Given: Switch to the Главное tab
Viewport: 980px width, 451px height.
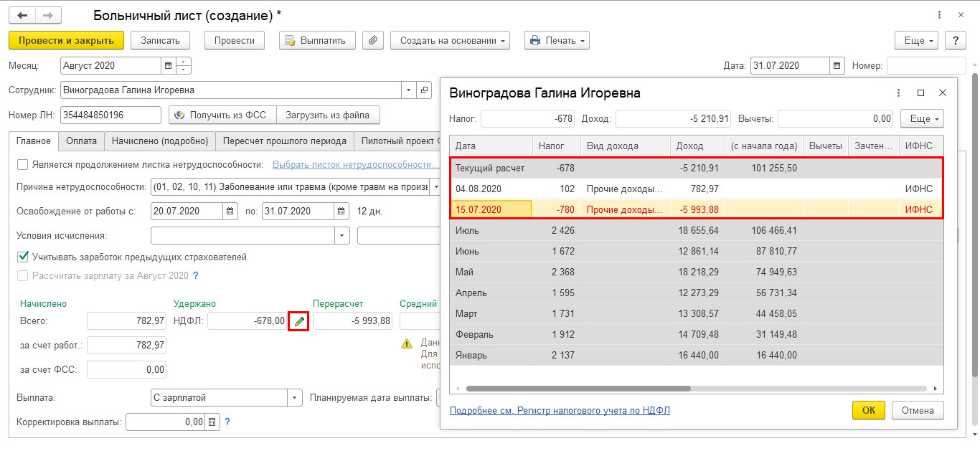Looking at the screenshot, I should coord(34,141).
